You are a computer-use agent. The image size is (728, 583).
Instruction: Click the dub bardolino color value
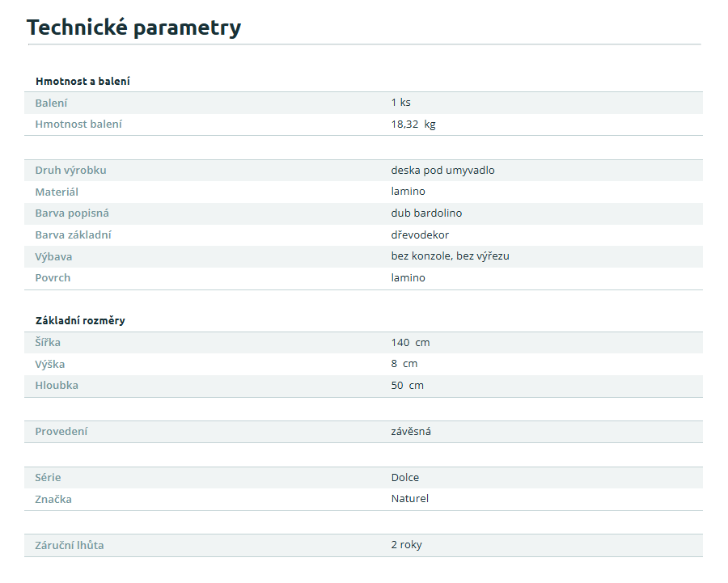tap(426, 213)
